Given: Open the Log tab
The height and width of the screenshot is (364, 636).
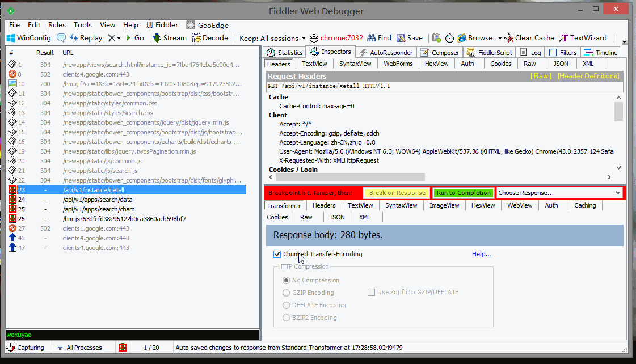Looking at the screenshot, I should (x=531, y=53).
